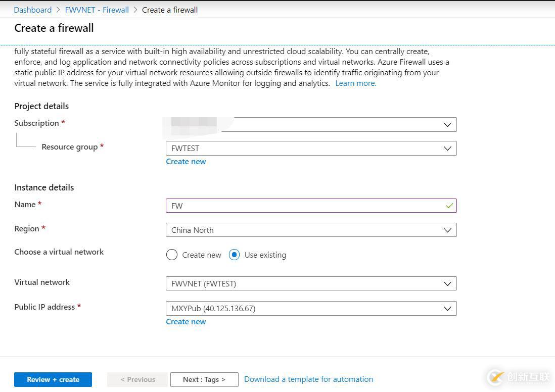Click the Create a firewall breadcrumb item

[x=170, y=10]
